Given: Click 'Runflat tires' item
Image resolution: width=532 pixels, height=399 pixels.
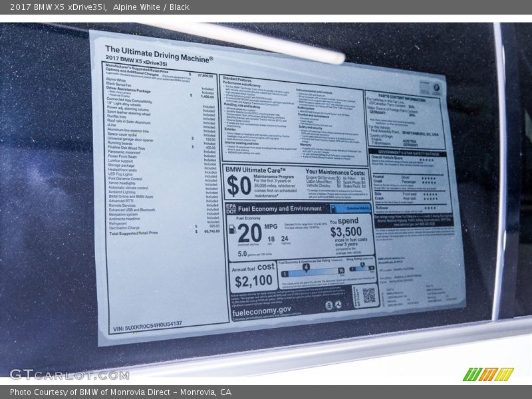Looking at the screenshot, I should tap(116, 116).
